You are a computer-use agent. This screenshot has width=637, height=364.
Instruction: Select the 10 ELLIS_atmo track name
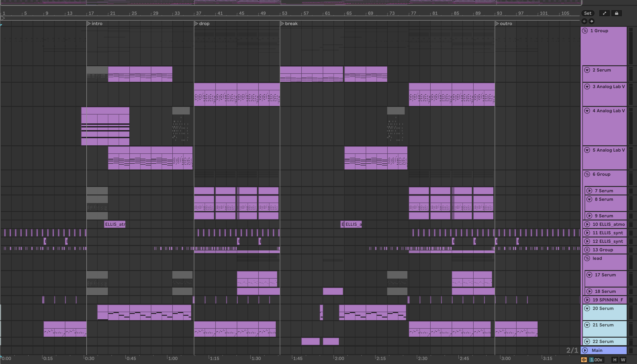[609, 224]
